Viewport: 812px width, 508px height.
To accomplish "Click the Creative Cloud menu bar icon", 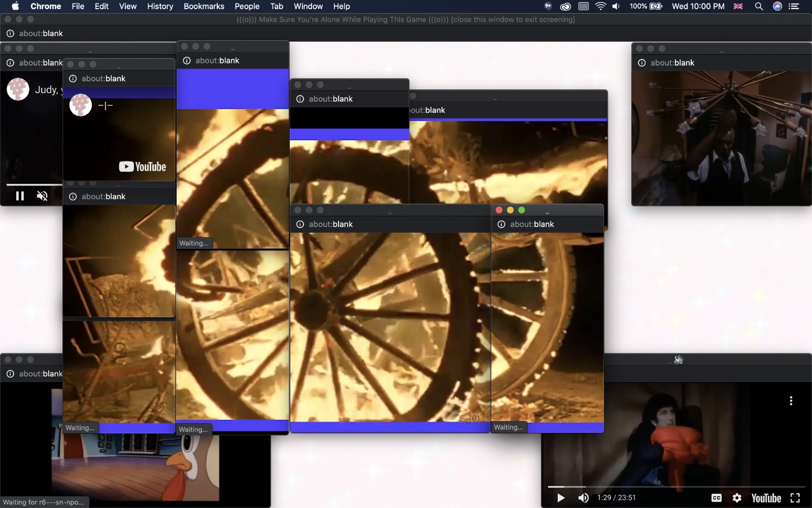I will point(565,6).
